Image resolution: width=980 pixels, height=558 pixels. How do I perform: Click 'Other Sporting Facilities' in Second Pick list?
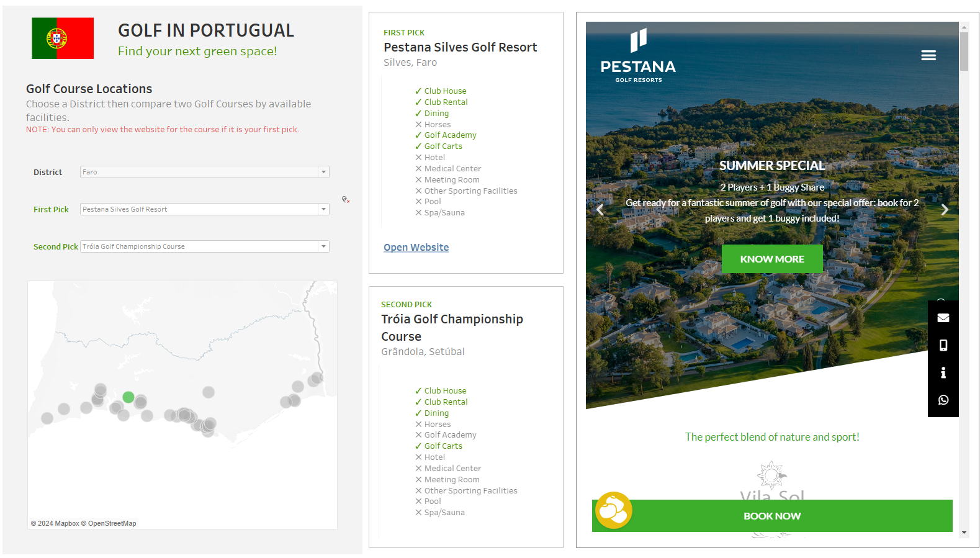coord(470,490)
